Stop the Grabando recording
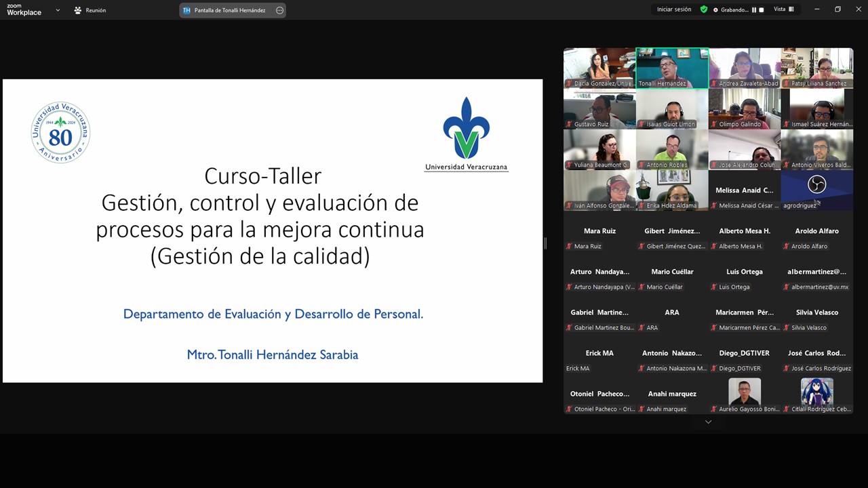Viewport: 868px width, 488px height. click(x=762, y=9)
